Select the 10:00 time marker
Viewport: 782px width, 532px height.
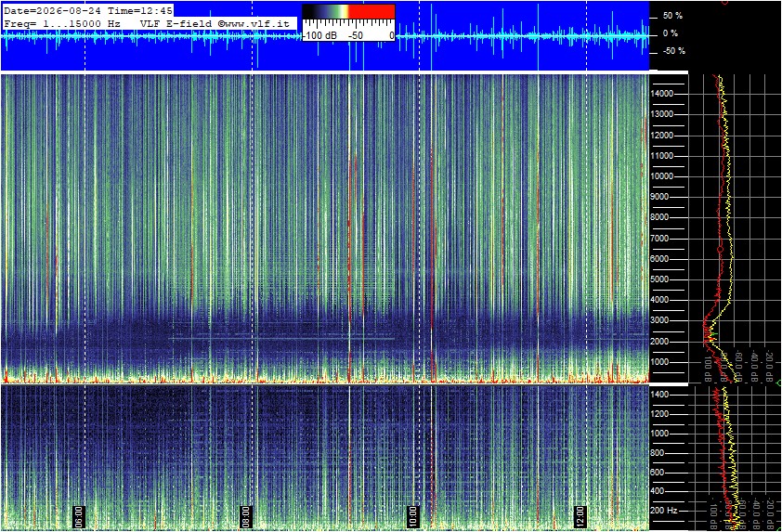412,516
